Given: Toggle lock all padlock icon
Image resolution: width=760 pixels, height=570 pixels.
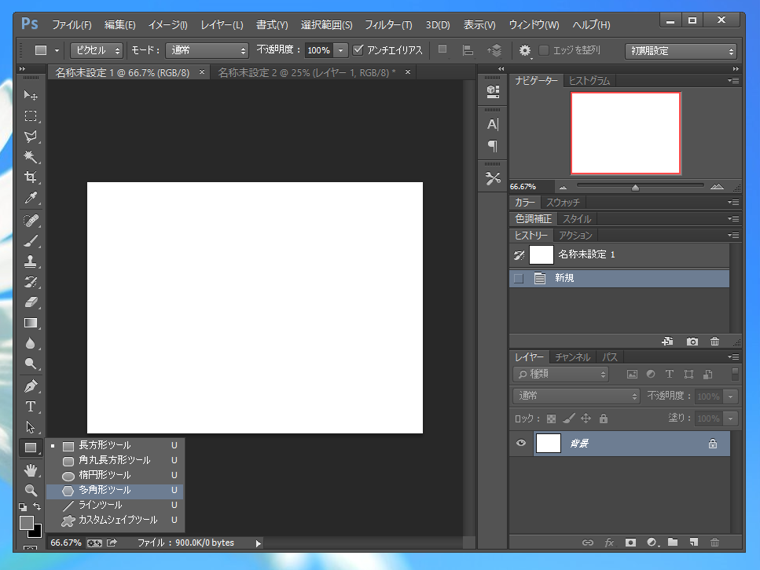Looking at the screenshot, I should point(603,418).
